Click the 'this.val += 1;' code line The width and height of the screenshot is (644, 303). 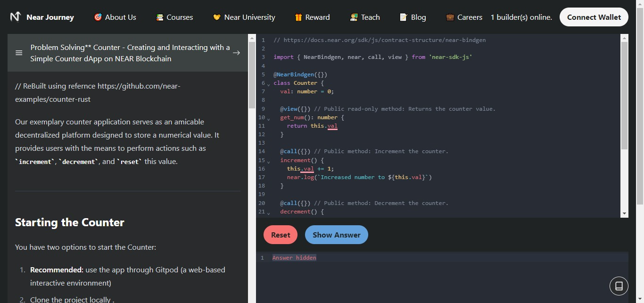click(x=310, y=169)
